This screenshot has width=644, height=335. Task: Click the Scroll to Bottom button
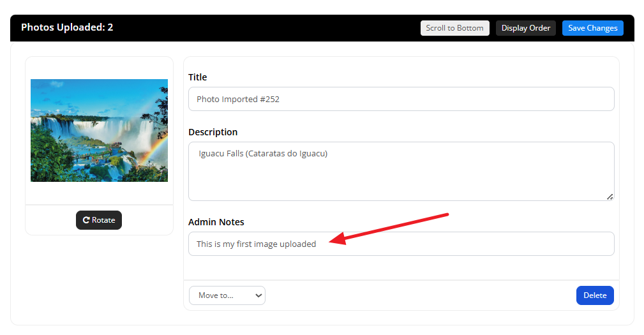[454, 28]
